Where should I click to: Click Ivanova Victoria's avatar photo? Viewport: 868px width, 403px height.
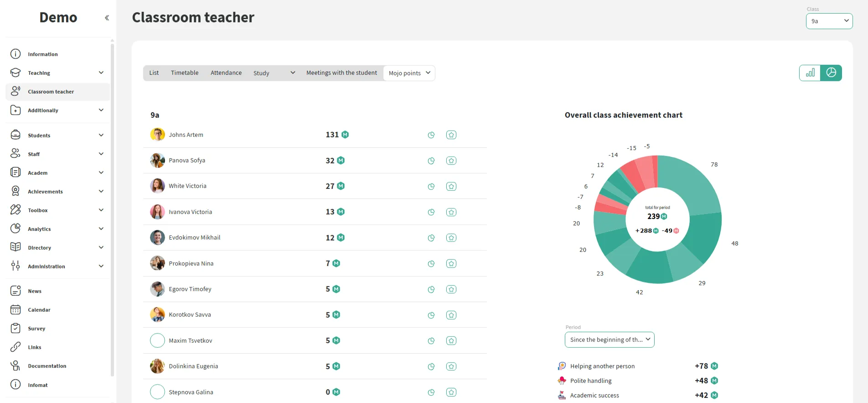tap(157, 212)
